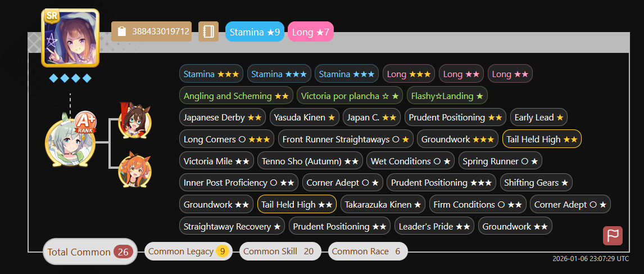Click the Common Legacy 9 pill
Image resolution: width=644 pixels, height=274 pixels.
coord(188,251)
